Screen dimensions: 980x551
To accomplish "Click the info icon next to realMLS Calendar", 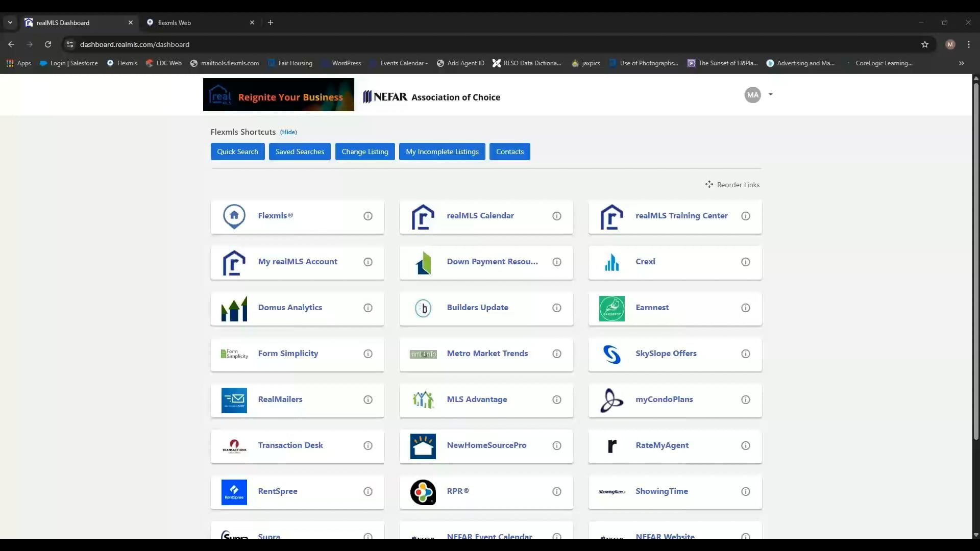I will [x=556, y=216].
